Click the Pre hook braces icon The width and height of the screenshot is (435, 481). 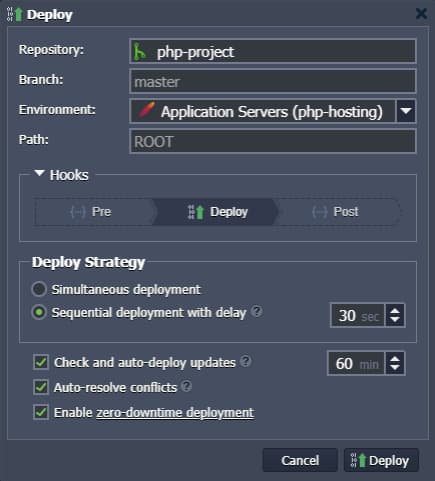(78, 212)
